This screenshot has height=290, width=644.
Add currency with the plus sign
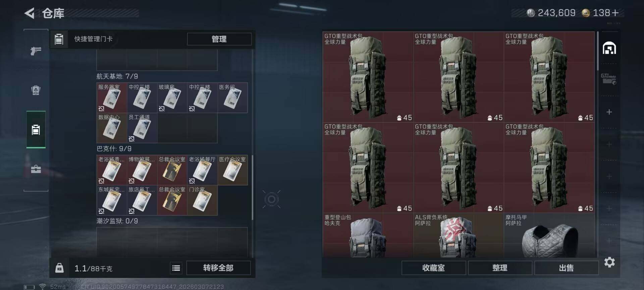(x=615, y=13)
